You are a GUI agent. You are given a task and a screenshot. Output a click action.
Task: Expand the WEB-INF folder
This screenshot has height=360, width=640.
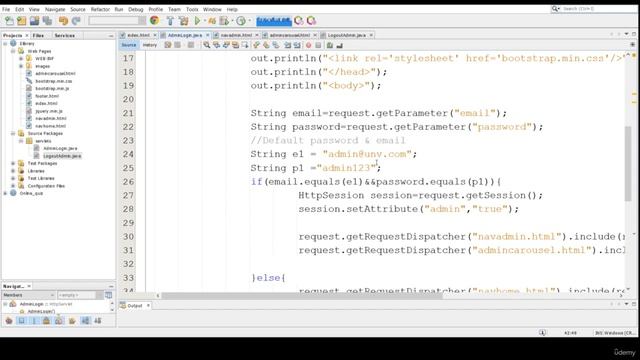pyautogui.click(x=21, y=58)
